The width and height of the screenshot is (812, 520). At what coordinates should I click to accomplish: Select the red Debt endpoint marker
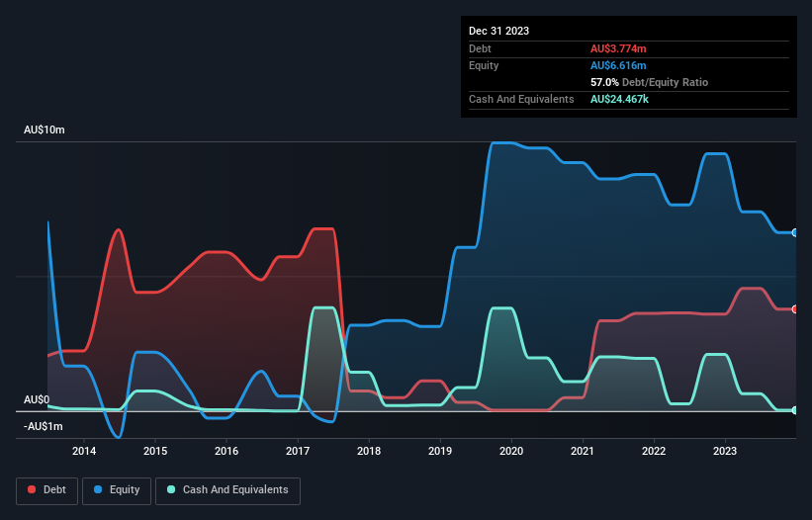(x=795, y=309)
